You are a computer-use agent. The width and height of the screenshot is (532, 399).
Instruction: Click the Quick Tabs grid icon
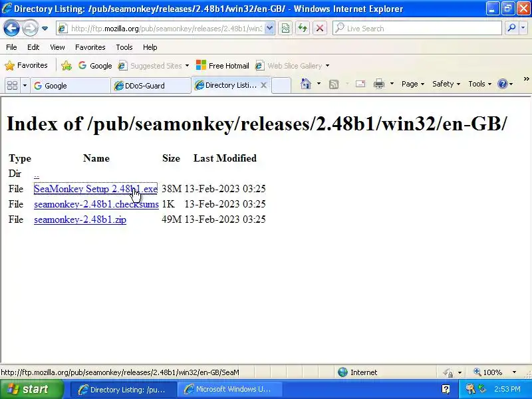(x=13, y=86)
